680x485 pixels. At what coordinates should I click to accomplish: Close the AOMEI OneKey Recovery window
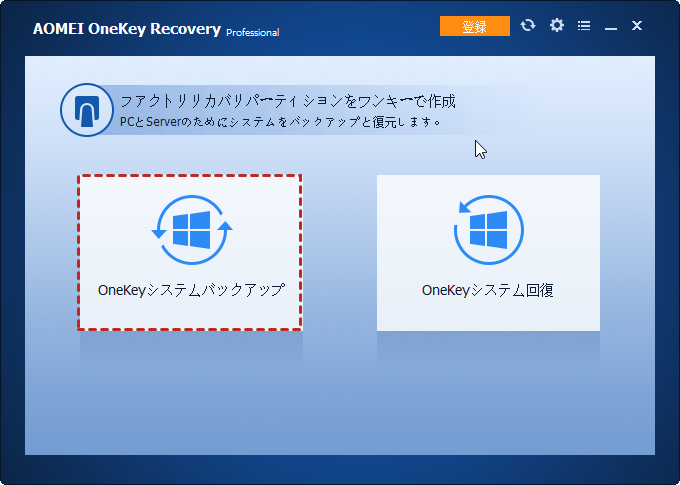pyautogui.click(x=637, y=26)
